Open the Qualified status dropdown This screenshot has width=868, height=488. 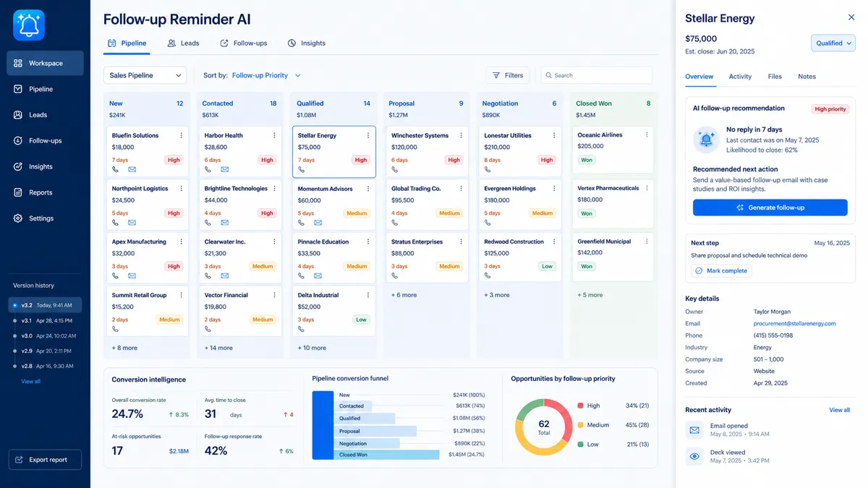833,43
